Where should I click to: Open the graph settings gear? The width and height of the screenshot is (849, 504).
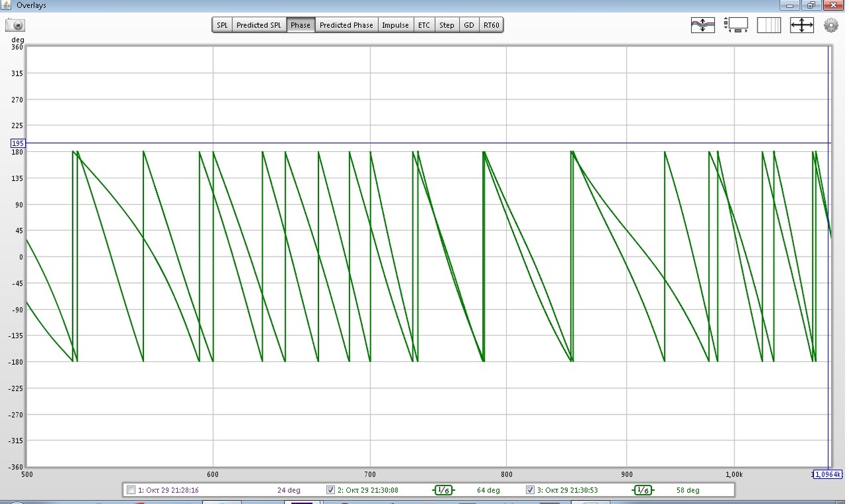(831, 25)
